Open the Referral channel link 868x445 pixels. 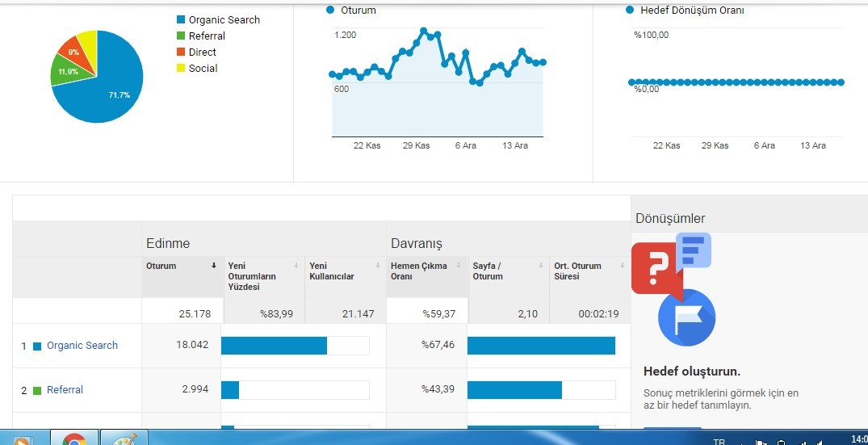point(65,389)
